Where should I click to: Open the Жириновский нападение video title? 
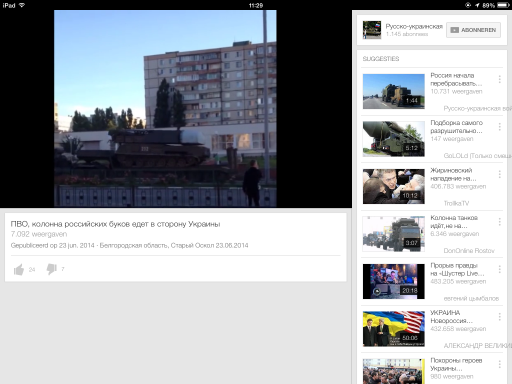point(453,174)
